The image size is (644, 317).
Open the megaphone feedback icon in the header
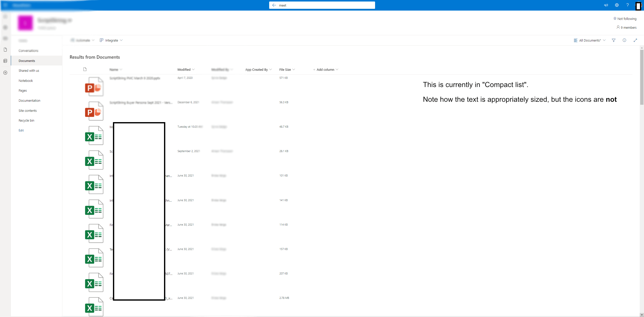(x=606, y=5)
